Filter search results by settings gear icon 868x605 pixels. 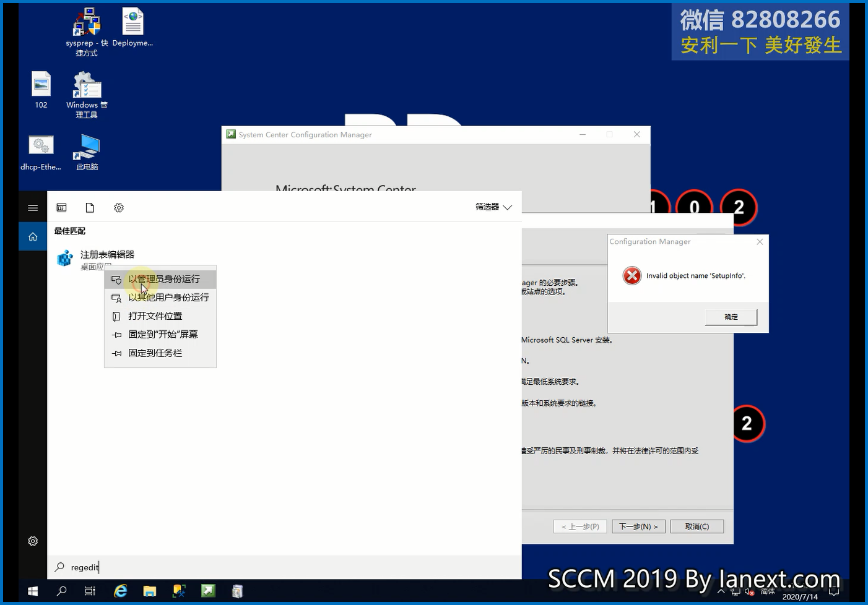coord(119,208)
